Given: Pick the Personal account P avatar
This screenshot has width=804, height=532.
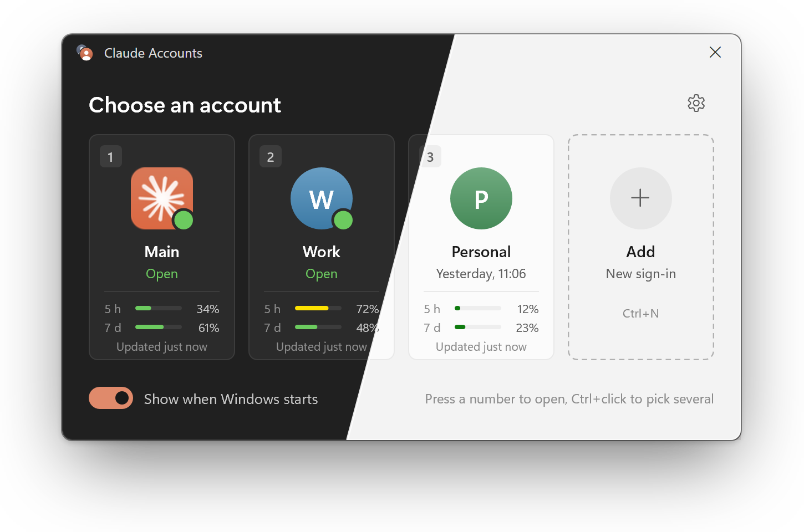Looking at the screenshot, I should tap(481, 198).
